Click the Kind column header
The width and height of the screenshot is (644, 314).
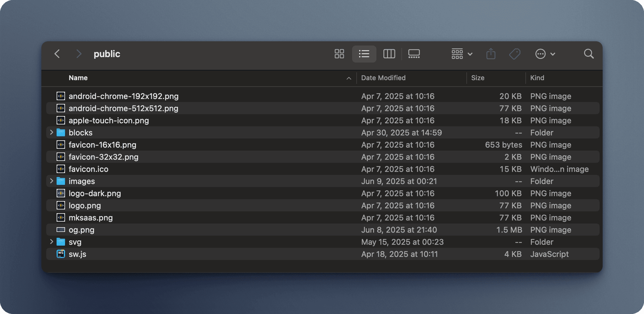pos(537,78)
